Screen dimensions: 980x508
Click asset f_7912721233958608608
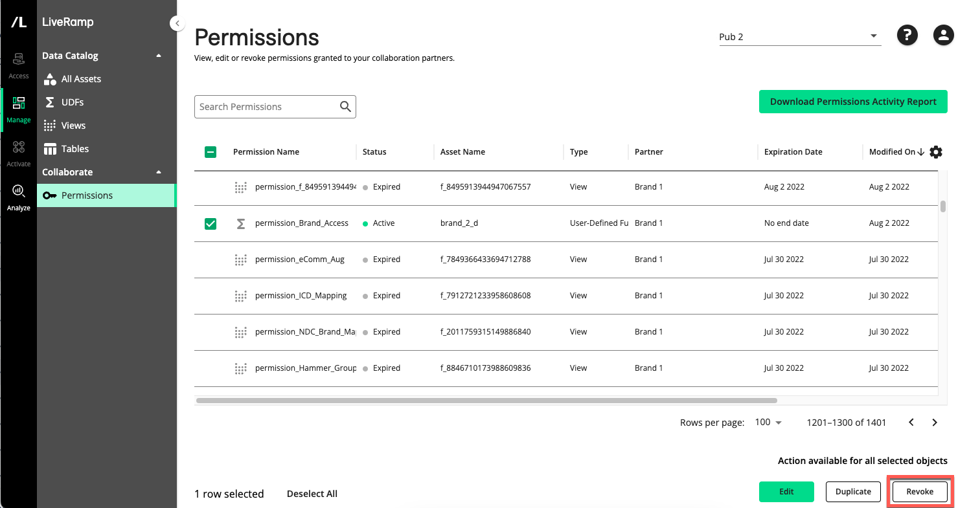click(486, 296)
